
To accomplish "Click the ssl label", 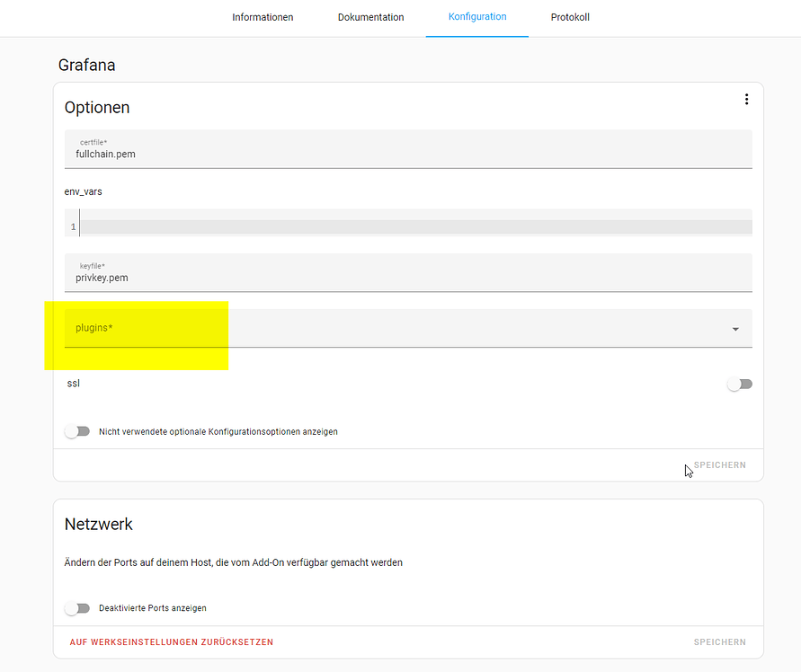I will [74, 384].
